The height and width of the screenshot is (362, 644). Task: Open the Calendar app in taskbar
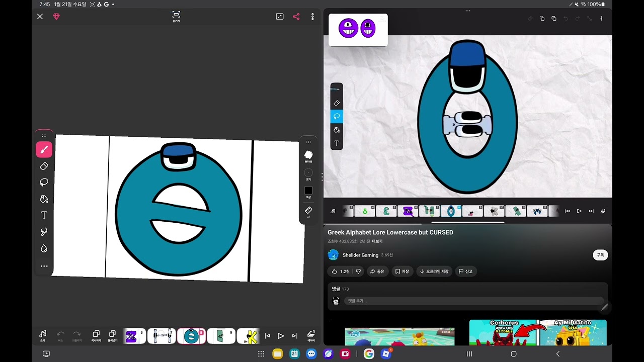point(294,354)
